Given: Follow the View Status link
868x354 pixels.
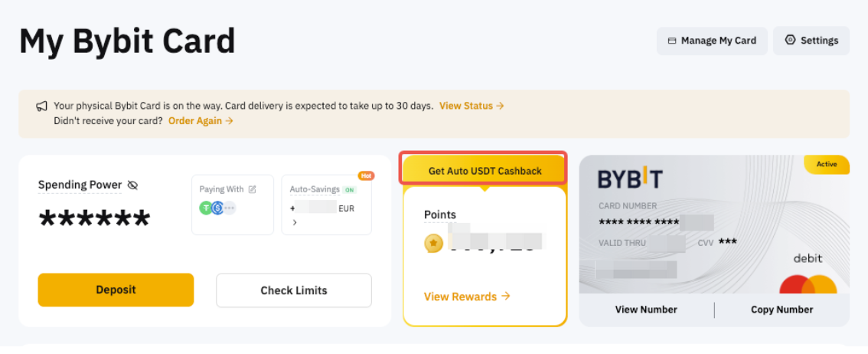Looking at the screenshot, I should [472, 106].
